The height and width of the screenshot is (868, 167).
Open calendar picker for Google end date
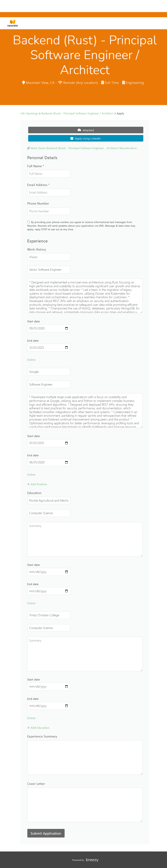point(66,462)
